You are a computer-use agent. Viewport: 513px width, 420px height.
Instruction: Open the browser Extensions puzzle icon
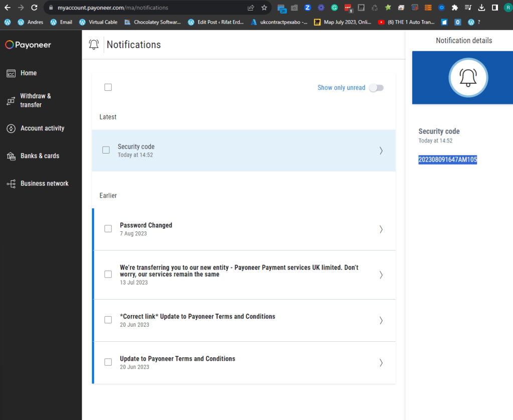tap(455, 8)
